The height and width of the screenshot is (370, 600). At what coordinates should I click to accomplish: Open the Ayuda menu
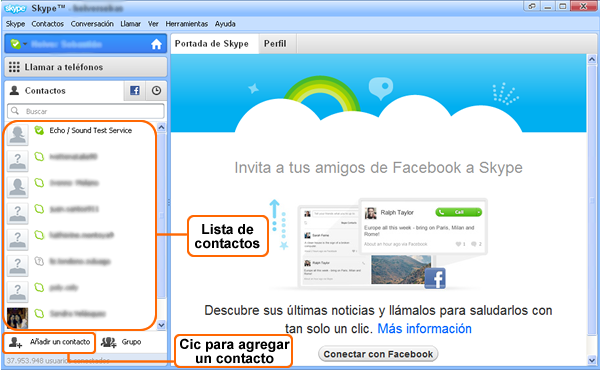tap(225, 24)
